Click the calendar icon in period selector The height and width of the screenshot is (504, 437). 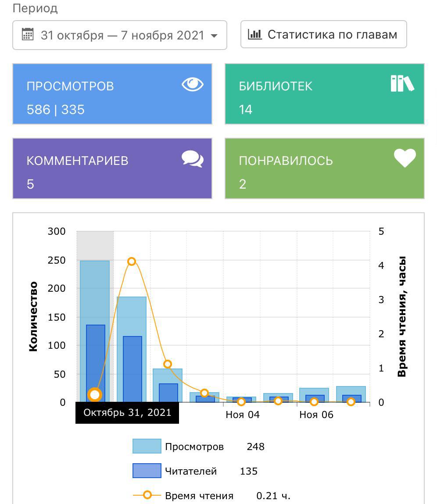tap(28, 35)
